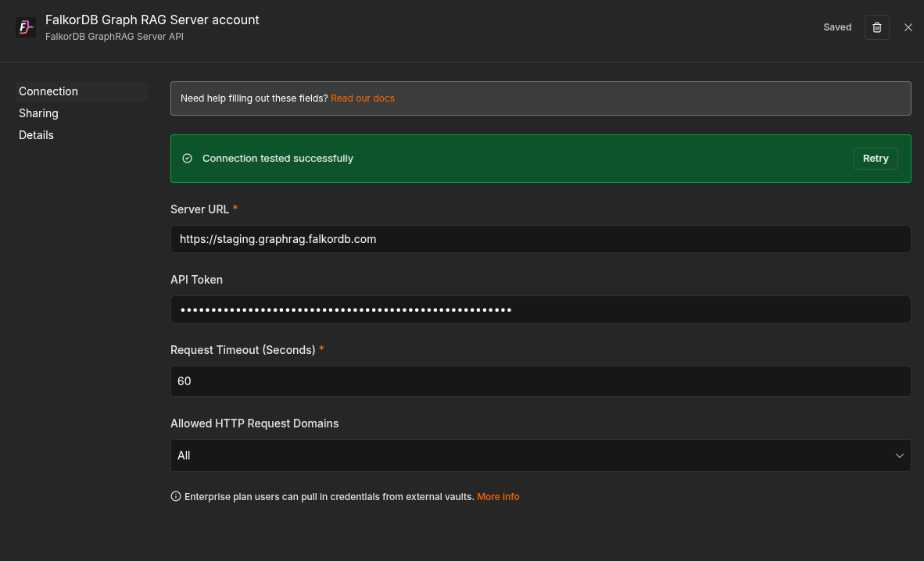Focus the Server URL field
This screenshot has width=924, height=561.
click(x=540, y=239)
